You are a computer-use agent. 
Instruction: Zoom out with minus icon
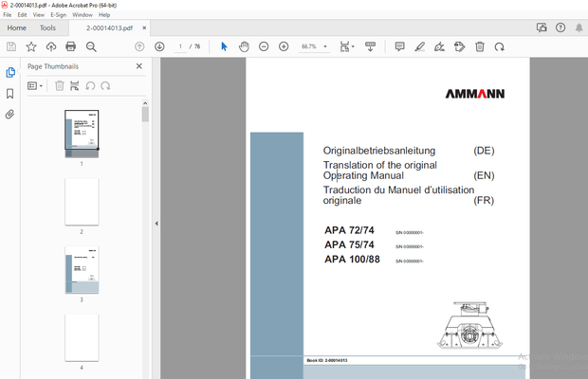click(x=264, y=46)
